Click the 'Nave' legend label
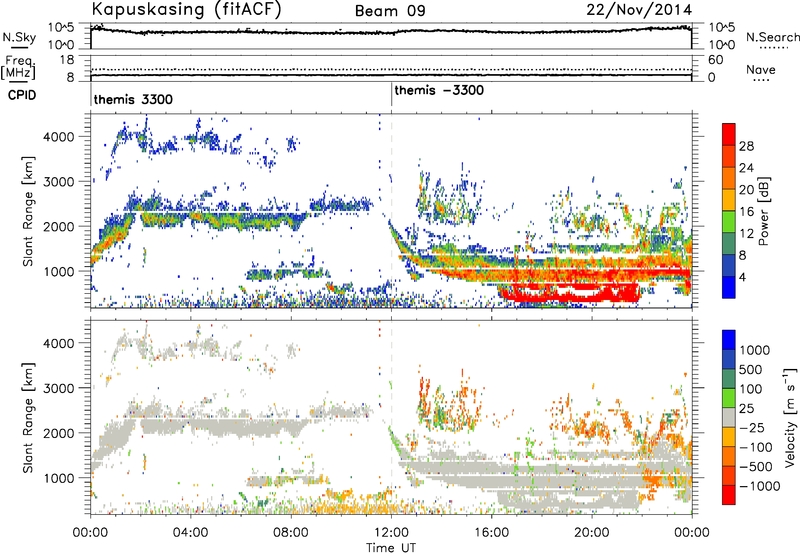The image size is (800, 554). click(761, 70)
